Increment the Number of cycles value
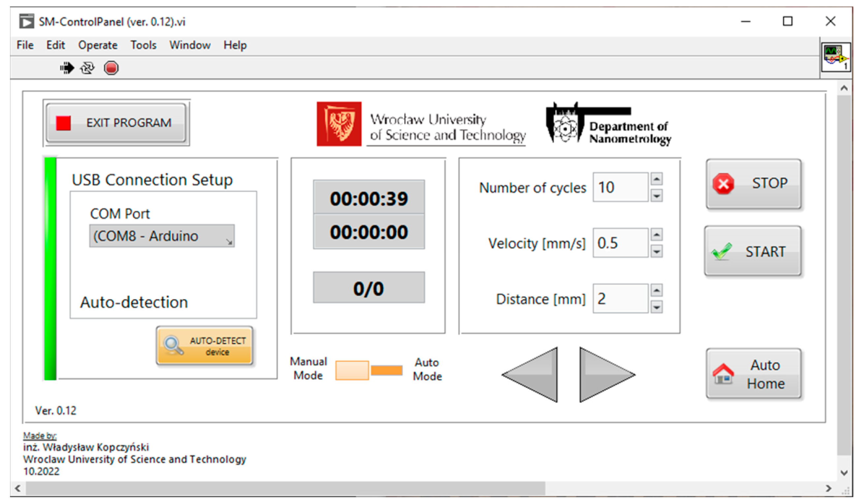 (657, 179)
